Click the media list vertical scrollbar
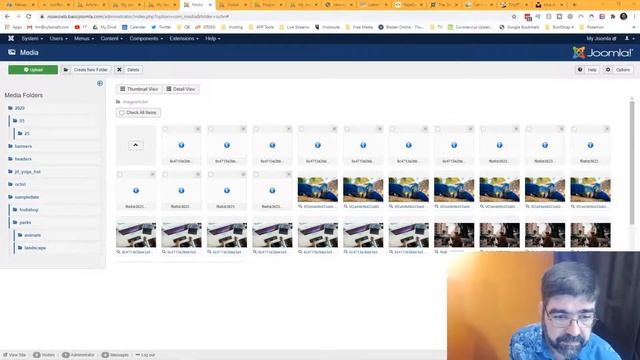This screenshot has height=360, width=640. [632, 162]
